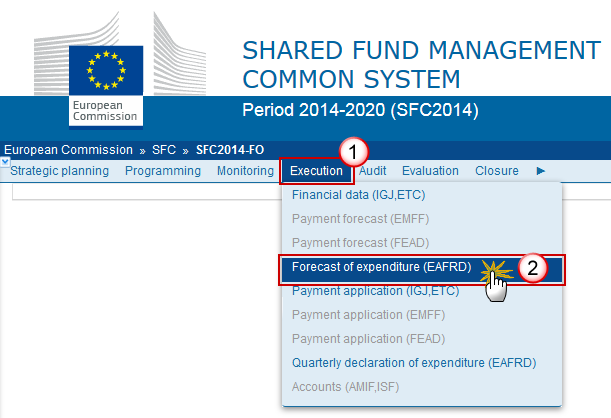Image resolution: width=611 pixels, height=418 pixels.
Task: Choose Payment application (IGJ,ETC)
Action: (376, 291)
